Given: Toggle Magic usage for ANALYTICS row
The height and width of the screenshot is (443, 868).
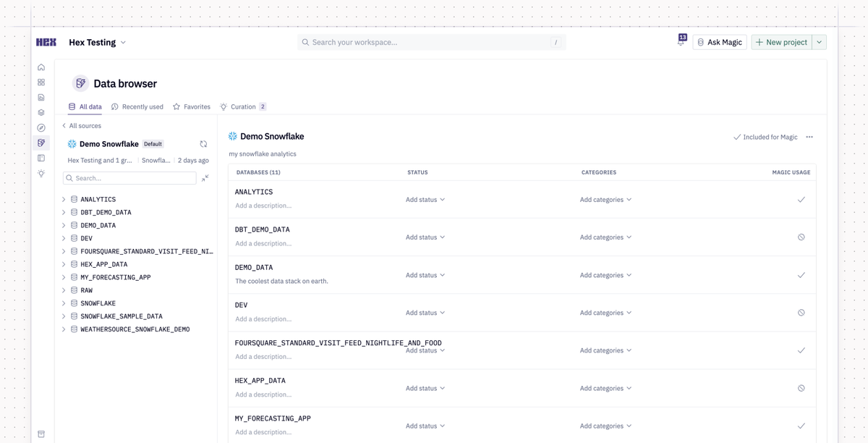Looking at the screenshot, I should tap(801, 200).
